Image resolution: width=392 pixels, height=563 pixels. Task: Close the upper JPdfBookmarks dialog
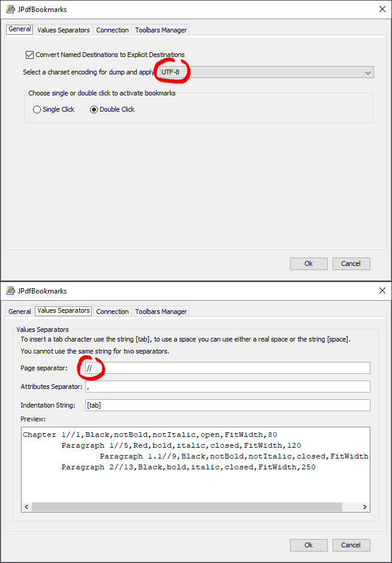(382, 10)
